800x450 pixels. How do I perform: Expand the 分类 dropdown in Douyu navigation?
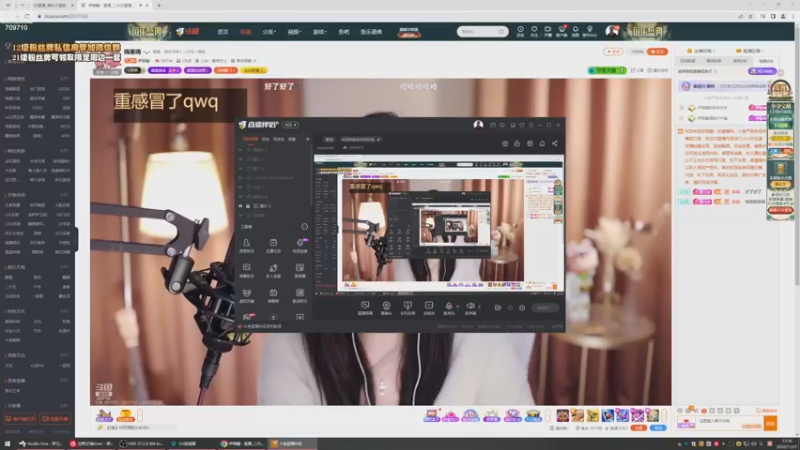(x=269, y=32)
